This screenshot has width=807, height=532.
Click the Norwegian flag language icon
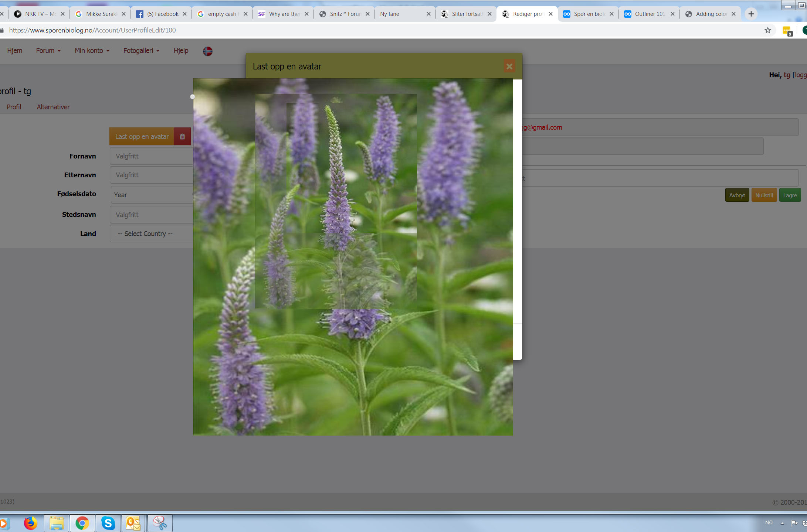click(207, 51)
